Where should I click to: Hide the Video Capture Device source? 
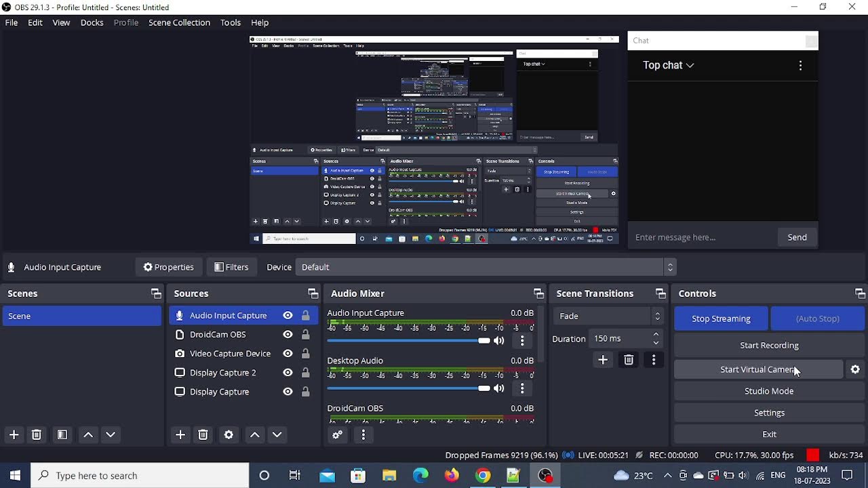(288, 354)
